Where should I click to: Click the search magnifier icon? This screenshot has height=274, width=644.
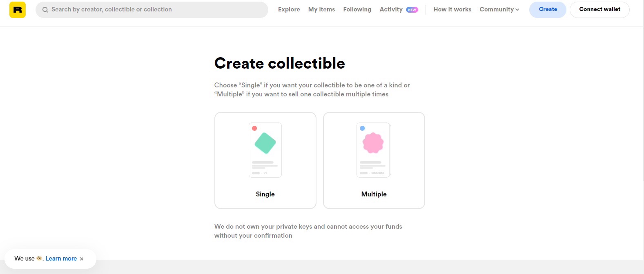tap(45, 10)
